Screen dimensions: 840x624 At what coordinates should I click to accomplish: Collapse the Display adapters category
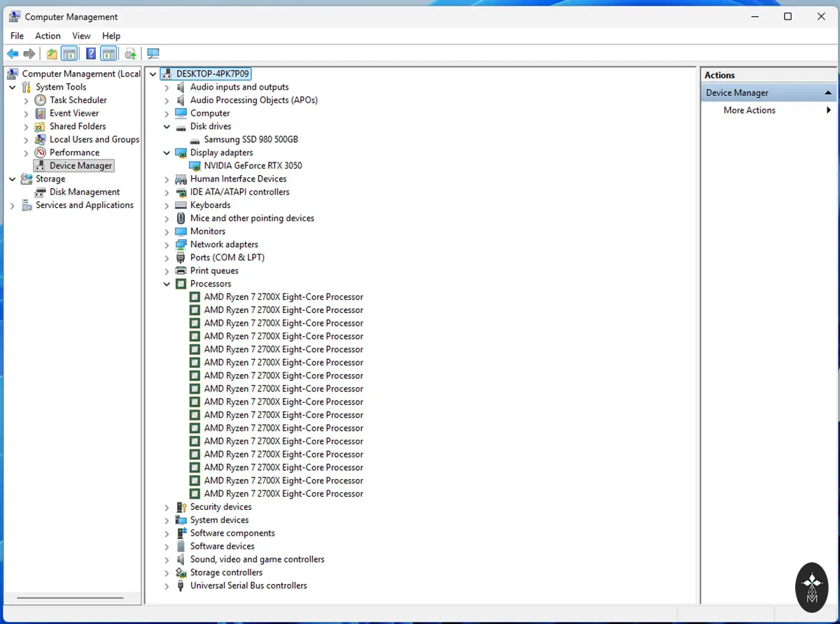[167, 153]
